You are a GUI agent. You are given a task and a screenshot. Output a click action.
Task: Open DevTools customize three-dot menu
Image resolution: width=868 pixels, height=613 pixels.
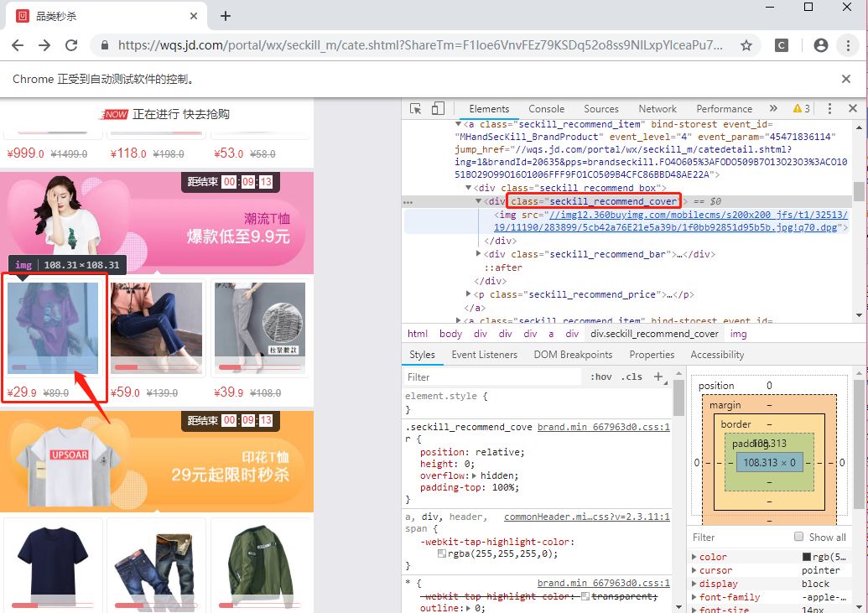pos(829,108)
